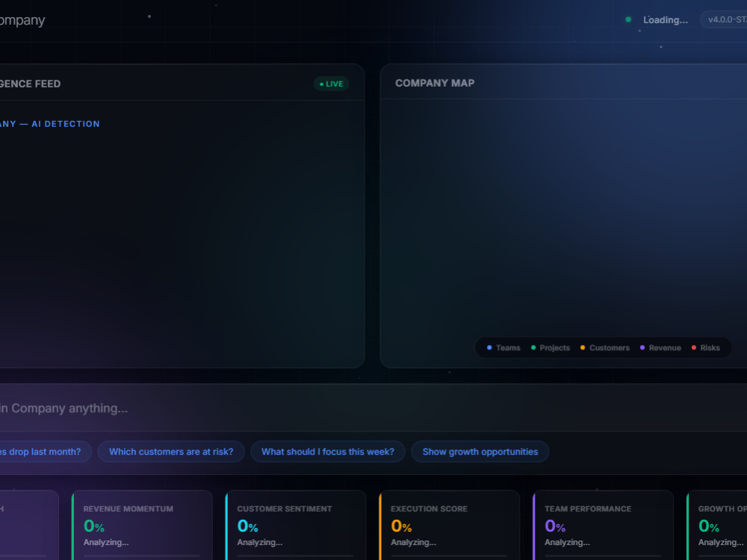
Task: Select the drop last month suggestion chip
Action: [x=45, y=452]
